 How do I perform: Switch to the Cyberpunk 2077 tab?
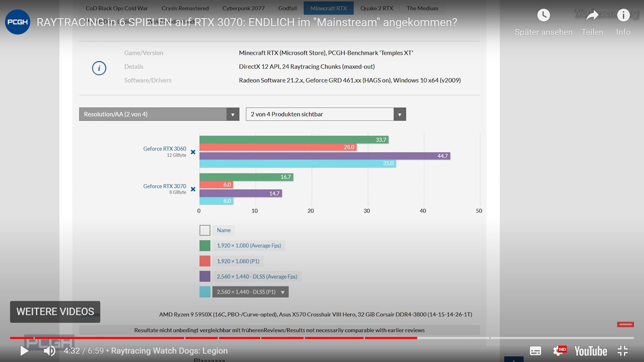(243, 8)
